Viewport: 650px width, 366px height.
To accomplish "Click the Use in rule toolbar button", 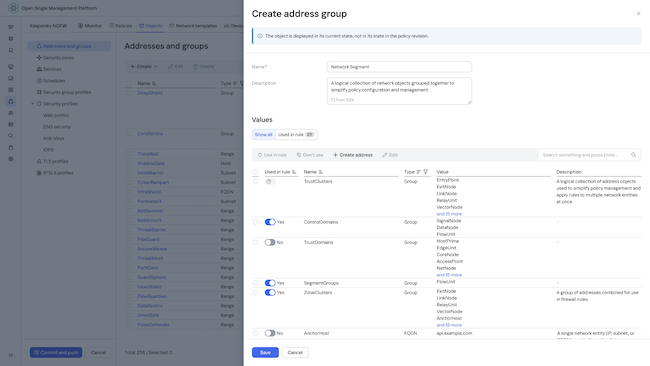I will [272, 155].
